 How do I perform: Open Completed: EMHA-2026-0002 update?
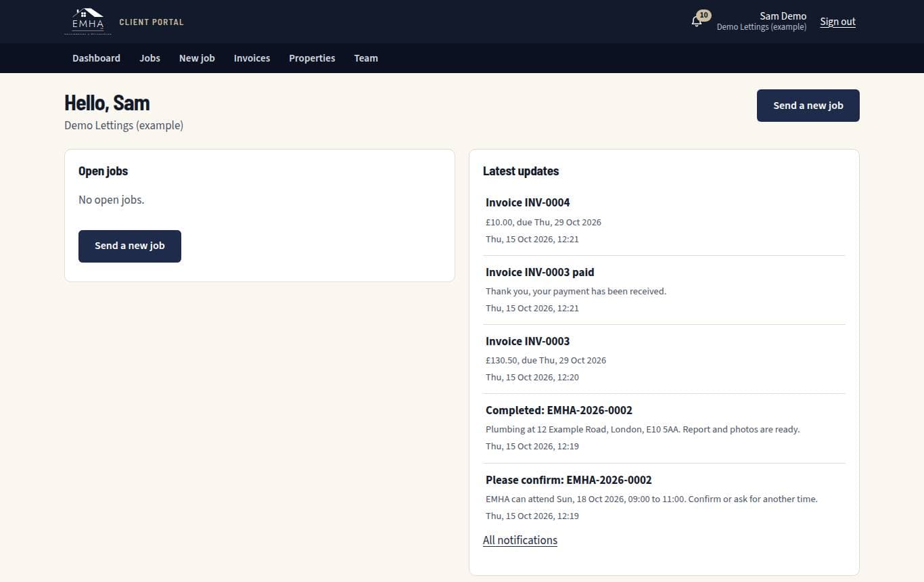(664, 428)
